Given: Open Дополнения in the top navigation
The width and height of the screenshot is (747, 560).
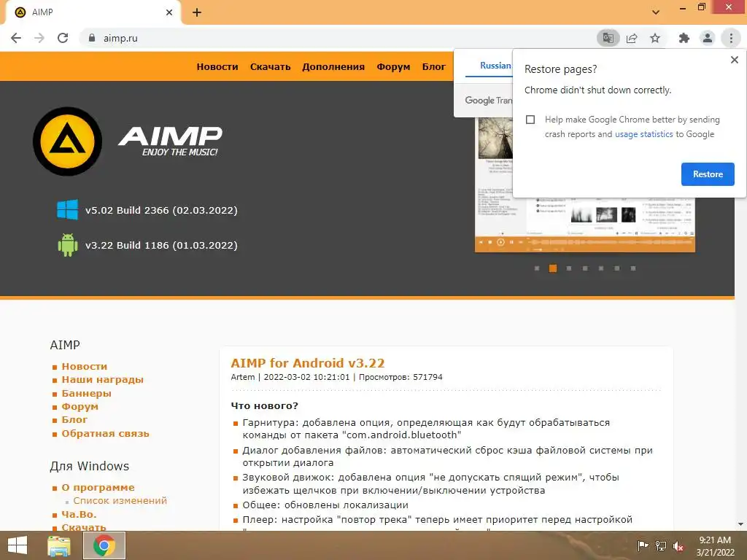Looking at the screenshot, I should pos(333,67).
